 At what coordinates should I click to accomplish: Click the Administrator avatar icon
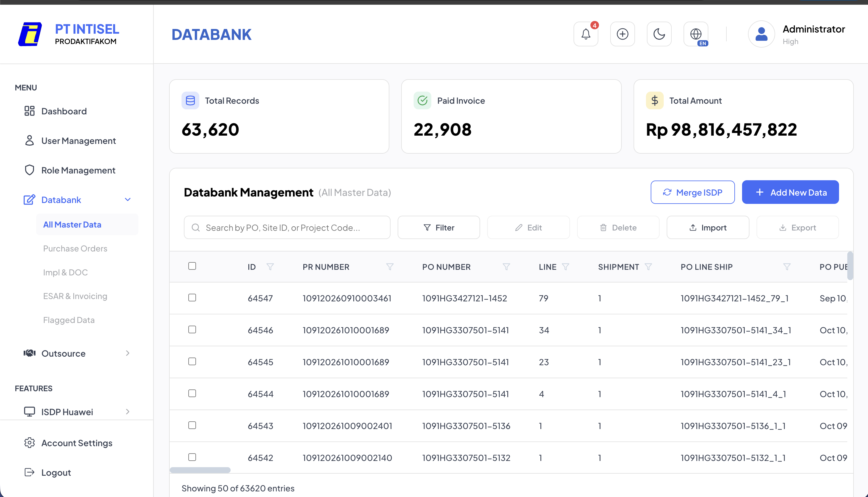(761, 34)
